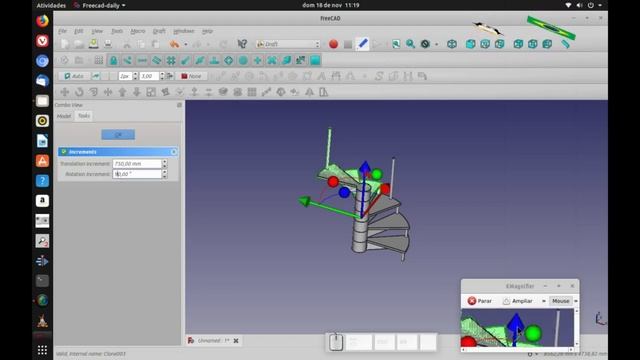This screenshot has height=360, width=640.
Task: Click the print icon in the toolbar
Action: click(108, 44)
